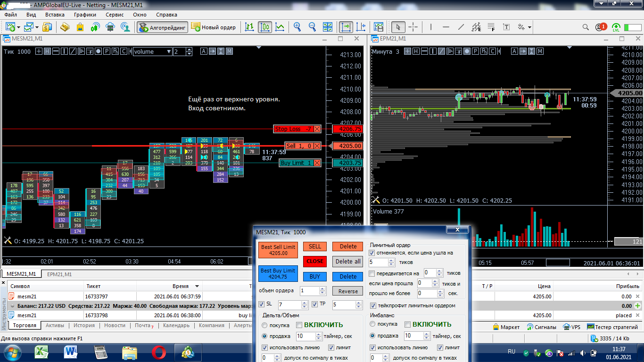Select продажа radio in Имбаланс

(373, 336)
